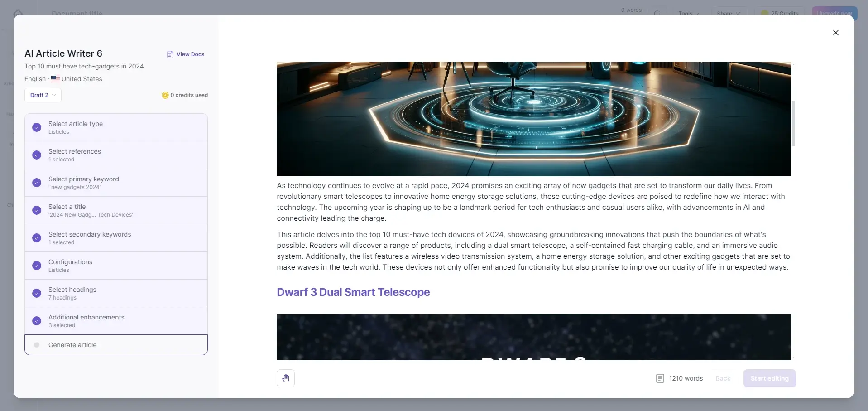The width and height of the screenshot is (868, 411).
Task: Click the Back button
Action: [723, 378]
